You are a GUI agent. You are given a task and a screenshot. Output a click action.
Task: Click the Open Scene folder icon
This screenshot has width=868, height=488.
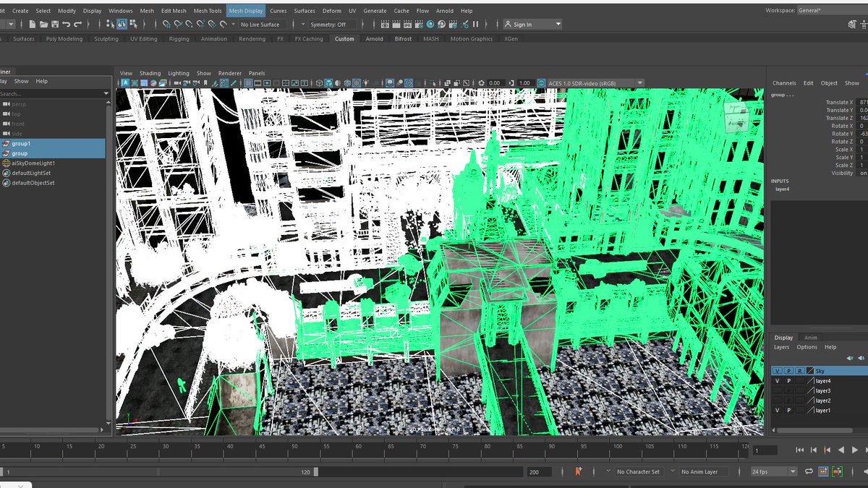pos(44,24)
